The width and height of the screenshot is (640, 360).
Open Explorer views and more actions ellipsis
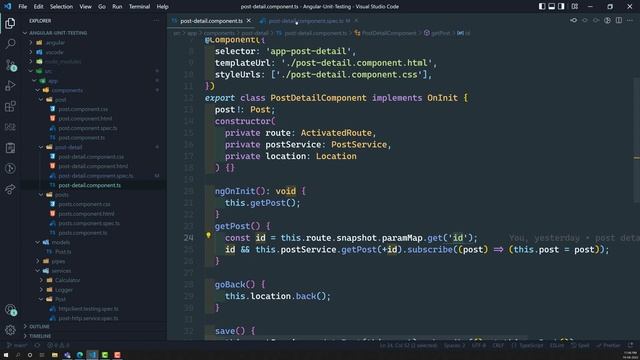pos(156,20)
